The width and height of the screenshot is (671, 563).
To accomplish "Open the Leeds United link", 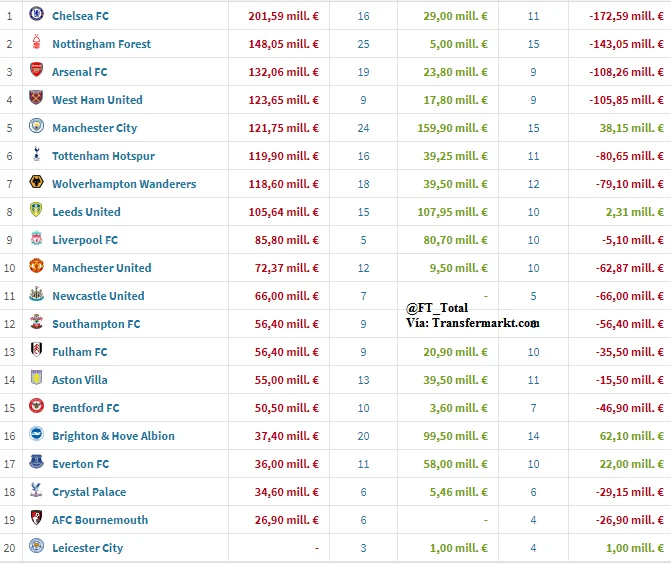I will [86, 212].
